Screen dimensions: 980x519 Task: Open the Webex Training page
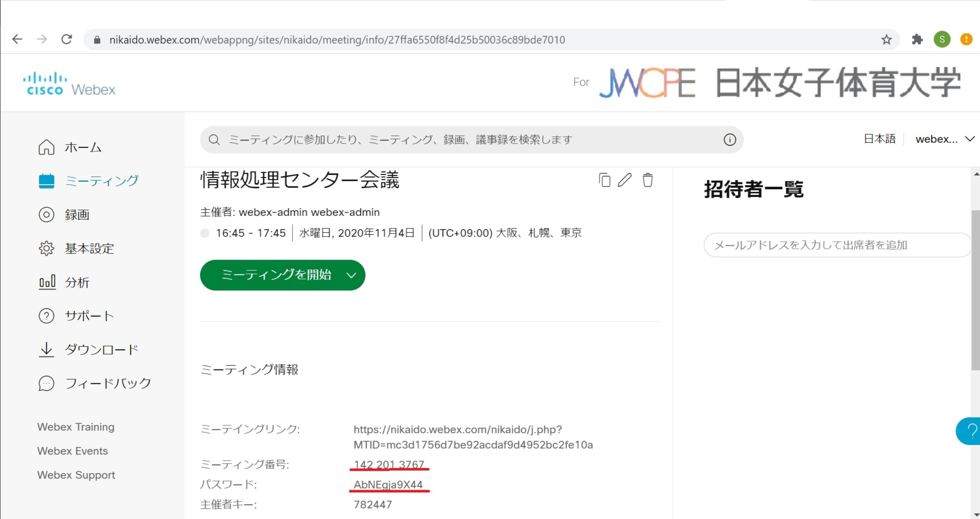pyautogui.click(x=75, y=427)
